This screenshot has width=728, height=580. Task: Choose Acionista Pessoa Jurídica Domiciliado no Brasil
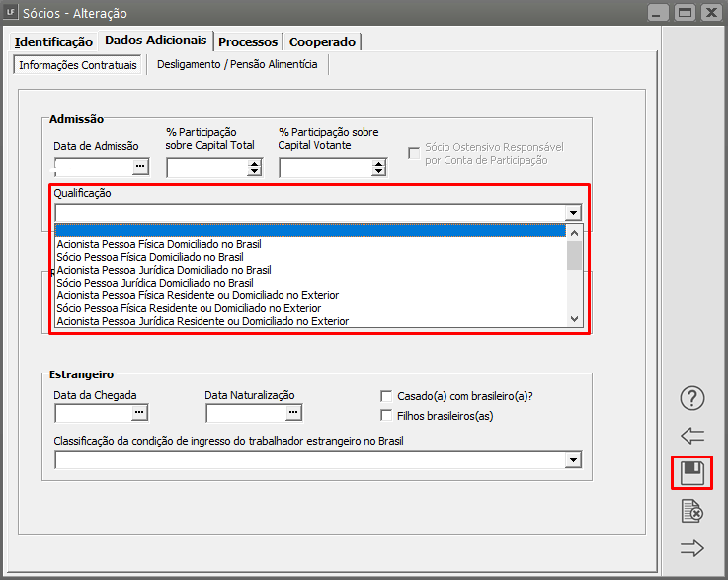163,269
